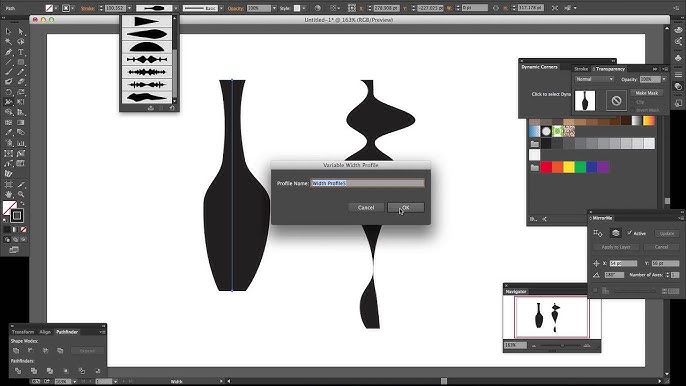The width and height of the screenshot is (686, 386).
Task: Select the Rotate tool
Action: point(8,92)
